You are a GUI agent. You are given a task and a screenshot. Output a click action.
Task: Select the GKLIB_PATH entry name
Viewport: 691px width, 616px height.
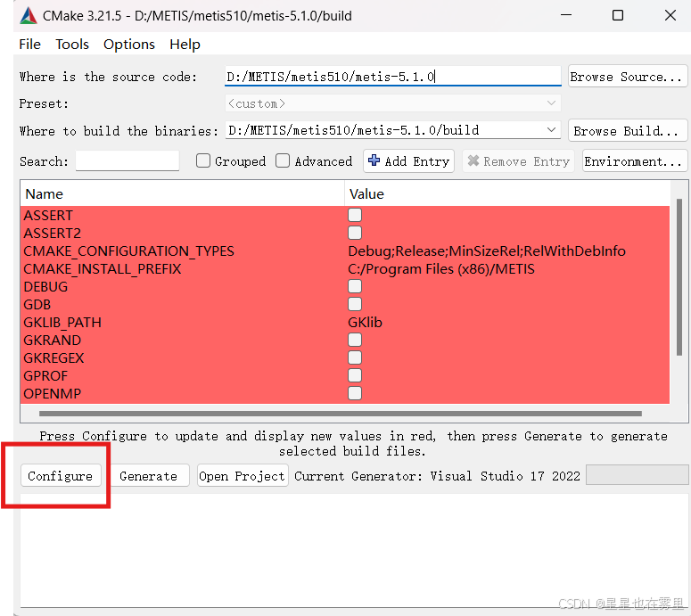coord(62,323)
